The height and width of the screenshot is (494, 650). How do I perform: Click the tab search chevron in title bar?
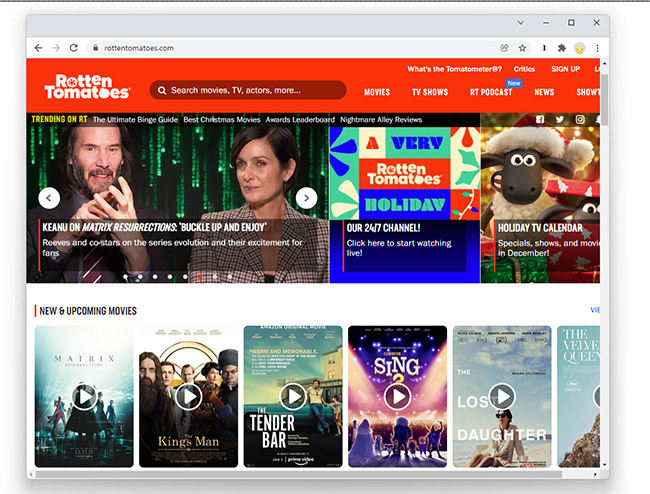coord(521,22)
